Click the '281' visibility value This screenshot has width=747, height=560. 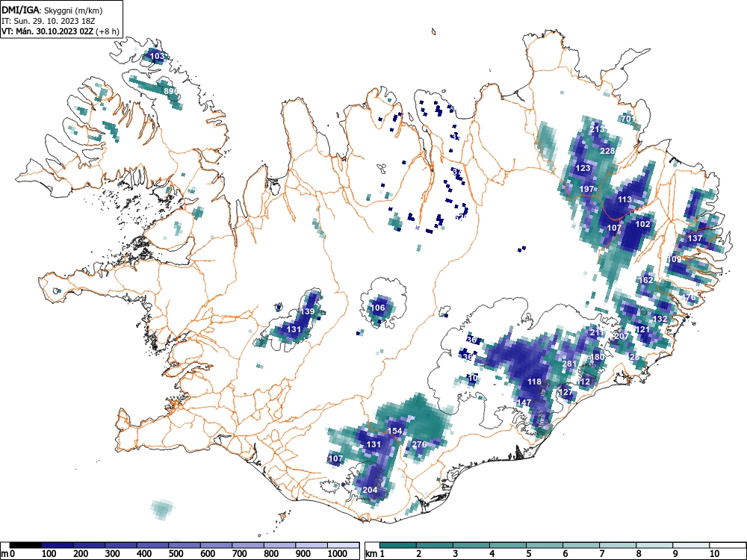(x=569, y=364)
